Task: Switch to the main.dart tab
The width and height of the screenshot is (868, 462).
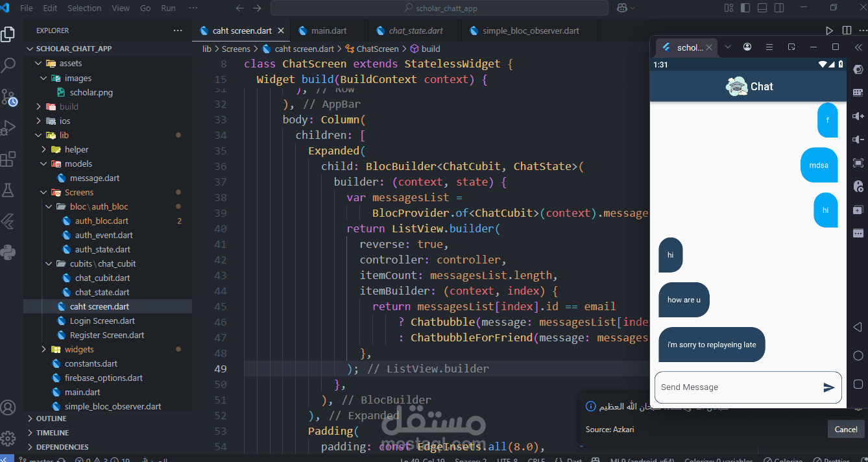Action: [x=329, y=30]
